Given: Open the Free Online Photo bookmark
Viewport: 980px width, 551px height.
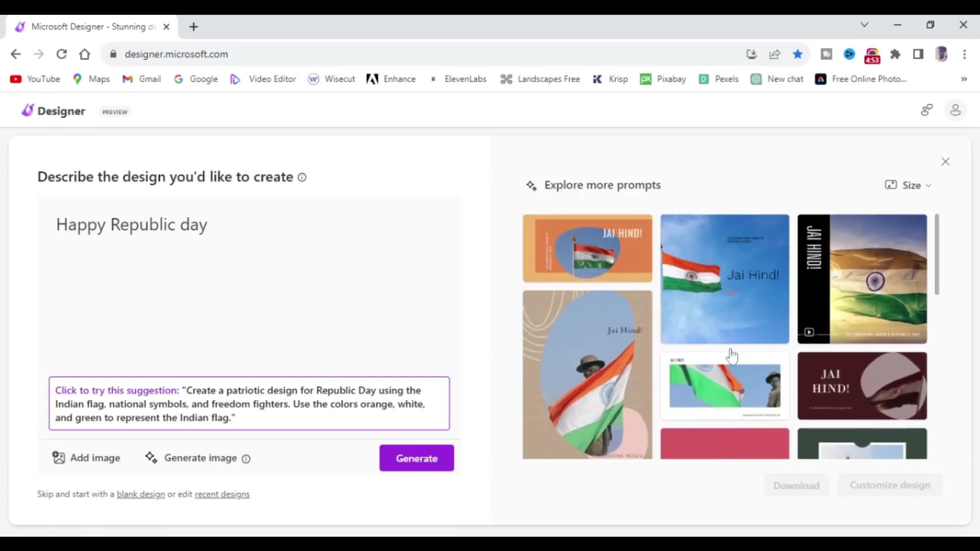Looking at the screenshot, I should pyautogui.click(x=861, y=79).
